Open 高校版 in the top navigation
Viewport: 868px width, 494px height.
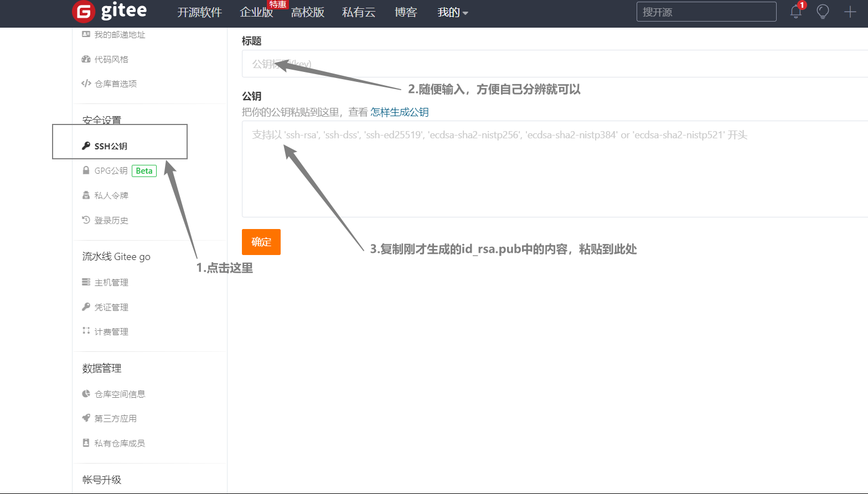pos(308,12)
